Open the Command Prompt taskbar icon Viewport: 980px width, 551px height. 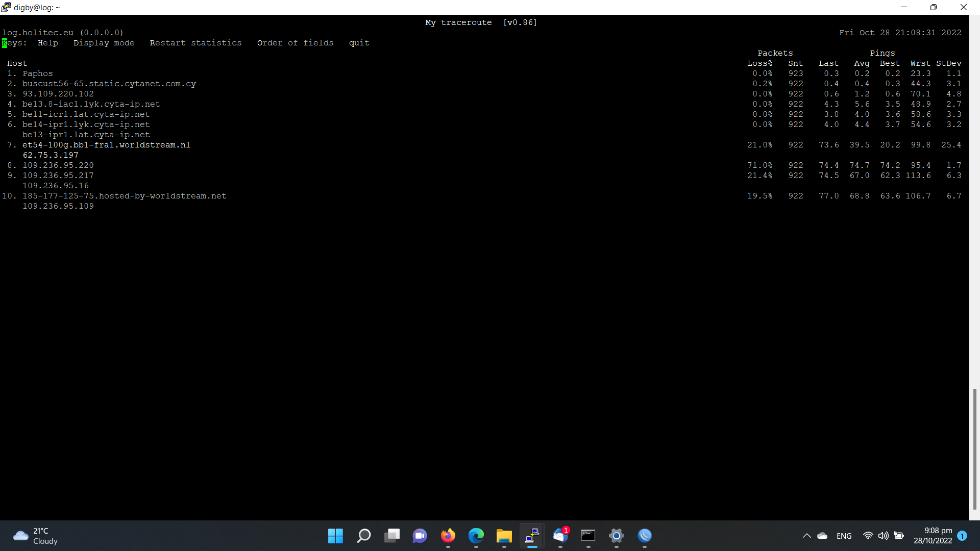point(588,536)
